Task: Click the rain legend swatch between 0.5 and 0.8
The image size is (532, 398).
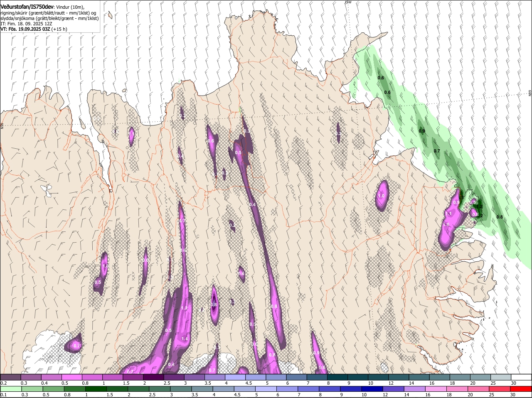Action: pos(53,389)
